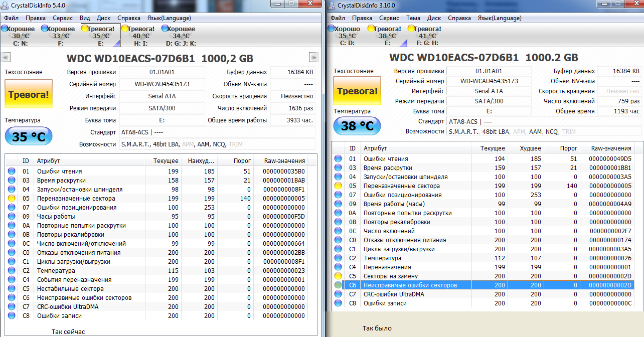Click raw value 0000000035B0 in 5.4.0
644x337 pixels.
point(283,171)
